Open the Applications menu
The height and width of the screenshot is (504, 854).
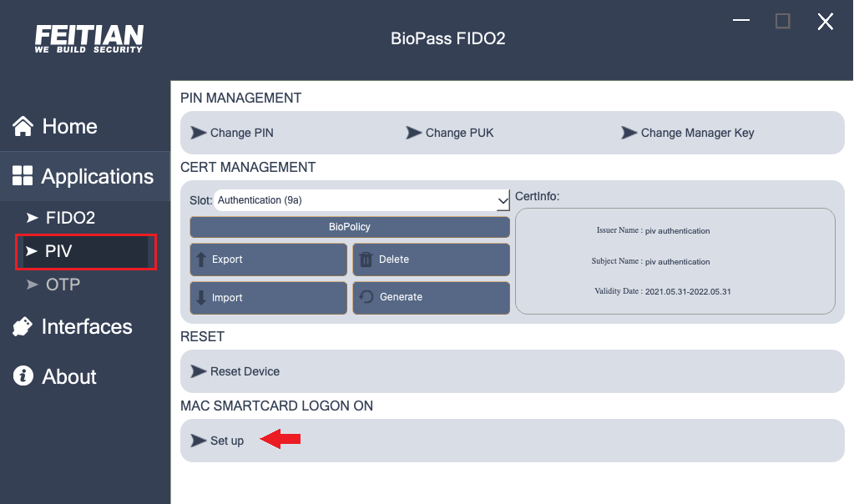click(98, 176)
